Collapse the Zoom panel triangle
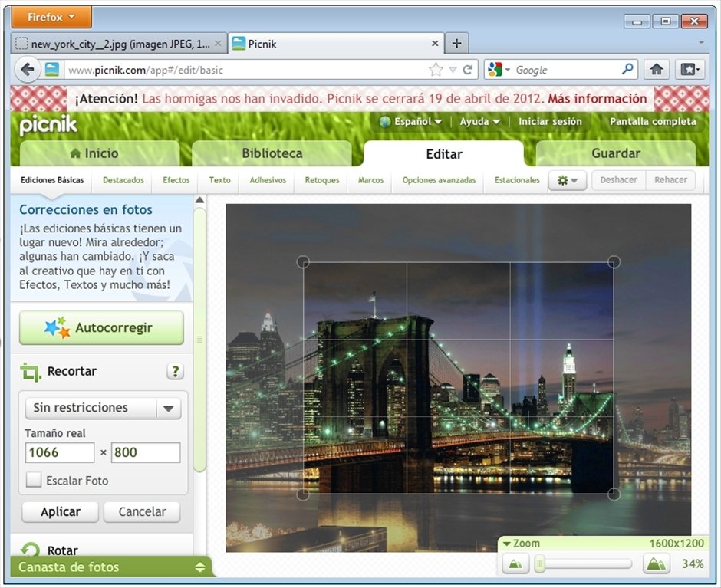Image resolution: width=721 pixels, height=588 pixels. pyautogui.click(x=507, y=544)
